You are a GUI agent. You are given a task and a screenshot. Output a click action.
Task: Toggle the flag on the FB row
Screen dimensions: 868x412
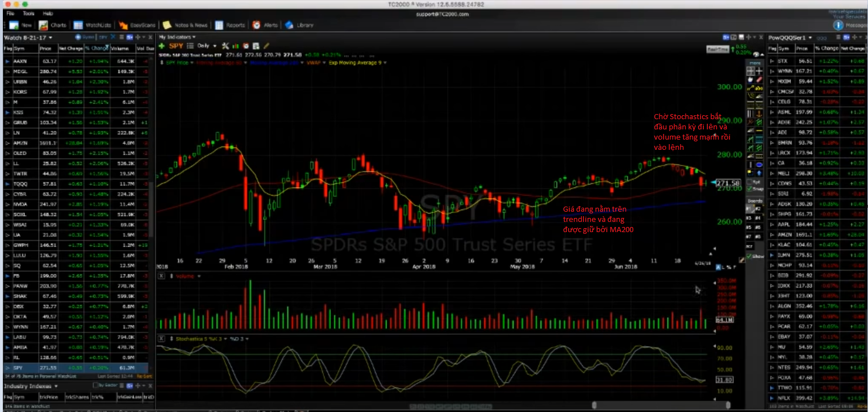[x=7, y=276]
